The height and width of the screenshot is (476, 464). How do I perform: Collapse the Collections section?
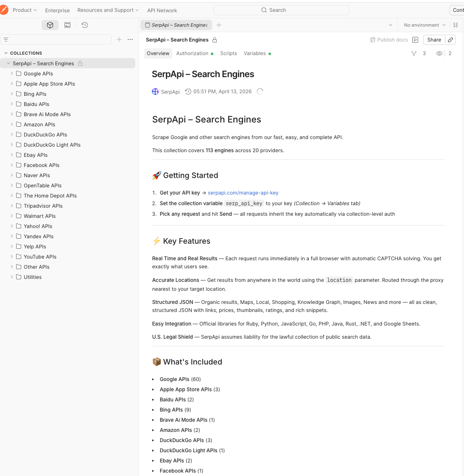(x=6, y=53)
